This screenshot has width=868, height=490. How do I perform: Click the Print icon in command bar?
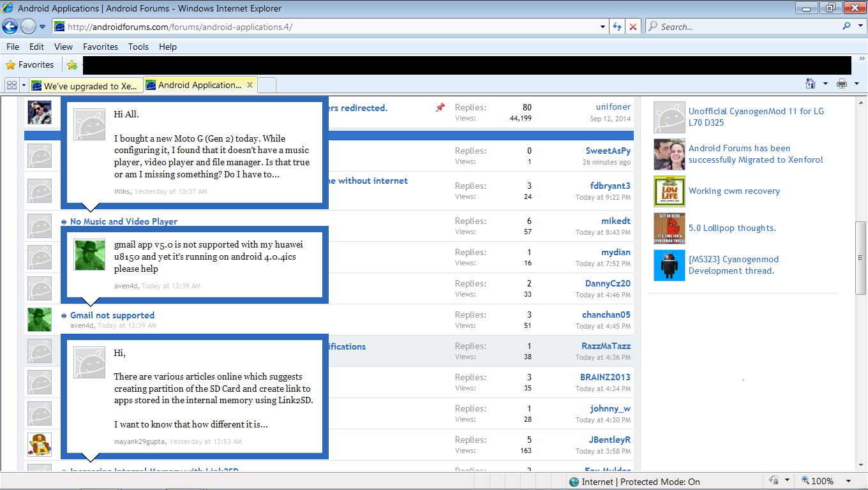(842, 84)
